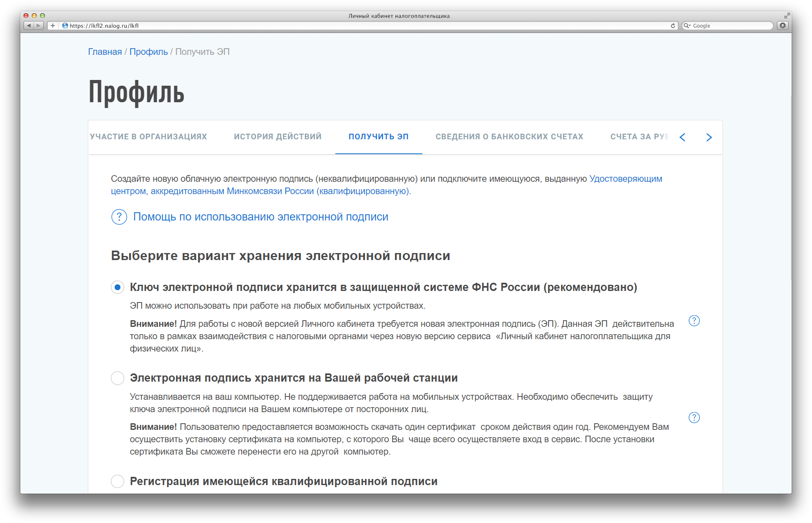
Task: Open Помощь по использованию электронной подписи link
Action: [261, 217]
